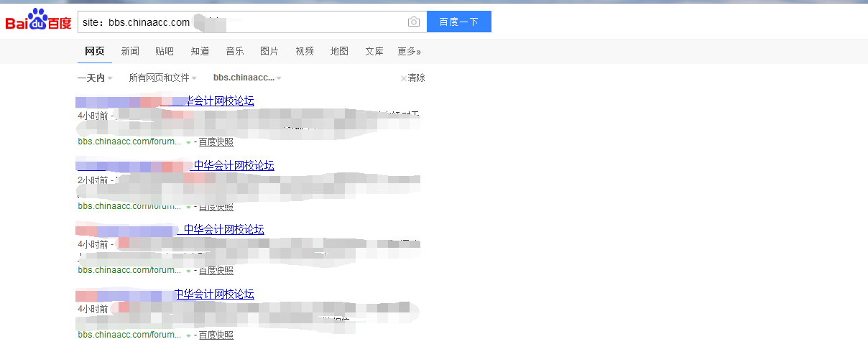Click the 2小时前 timestamp text
The width and height of the screenshot is (868, 357).
pyautogui.click(x=93, y=180)
